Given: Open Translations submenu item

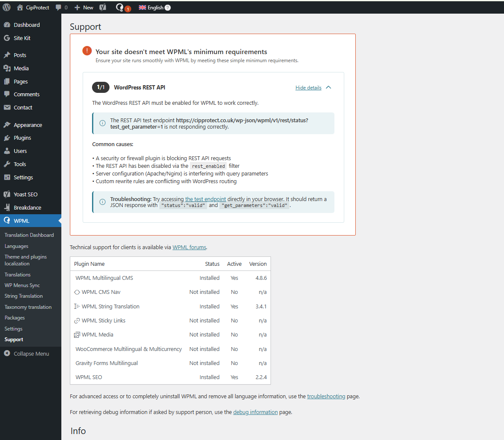Looking at the screenshot, I should (17, 274).
